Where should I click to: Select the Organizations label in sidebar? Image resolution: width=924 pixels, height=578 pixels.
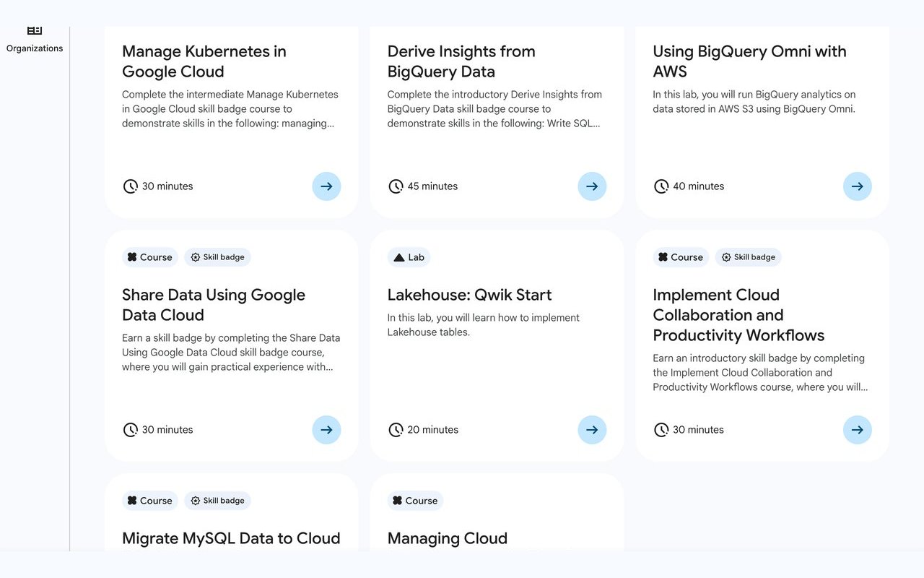(35, 48)
